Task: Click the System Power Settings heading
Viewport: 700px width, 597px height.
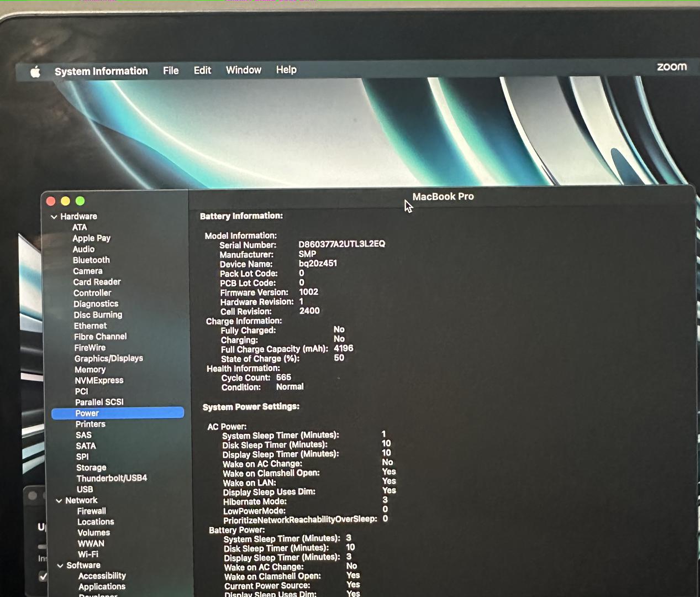Action: [x=251, y=407]
